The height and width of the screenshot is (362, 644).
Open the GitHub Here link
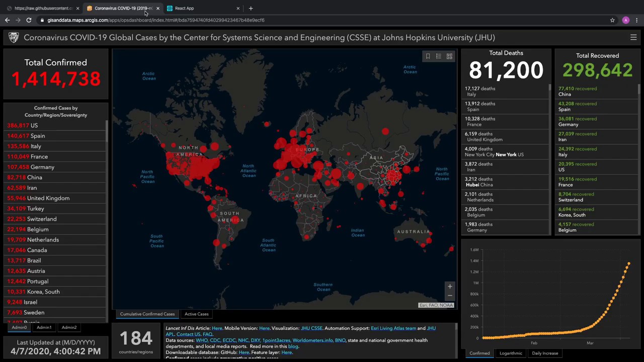(244, 352)
